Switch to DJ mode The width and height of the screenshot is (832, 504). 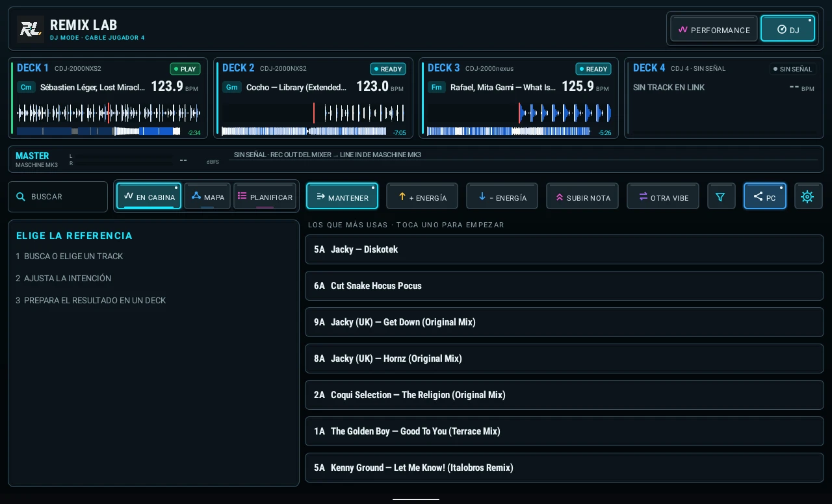click(788, 29)
